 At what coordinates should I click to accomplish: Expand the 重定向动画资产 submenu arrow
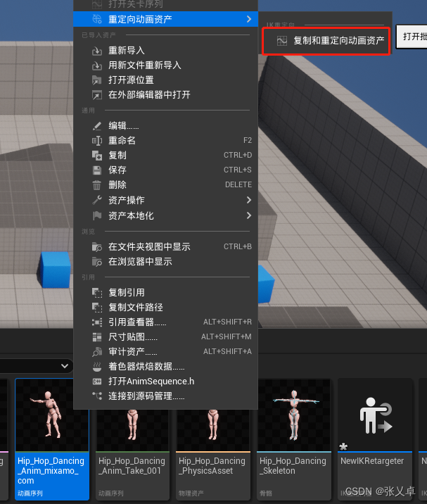(x=249, y=19)
